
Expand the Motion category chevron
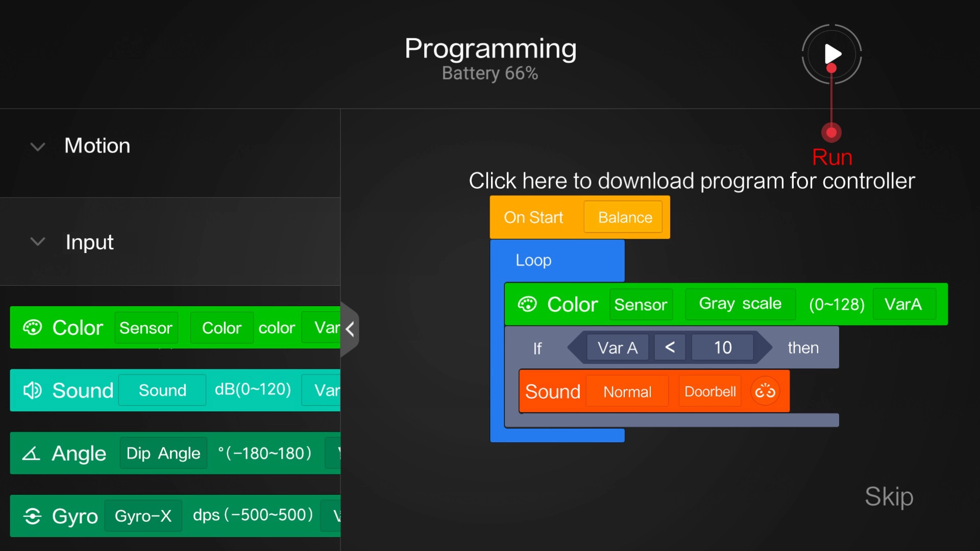[x=38, y=147]
